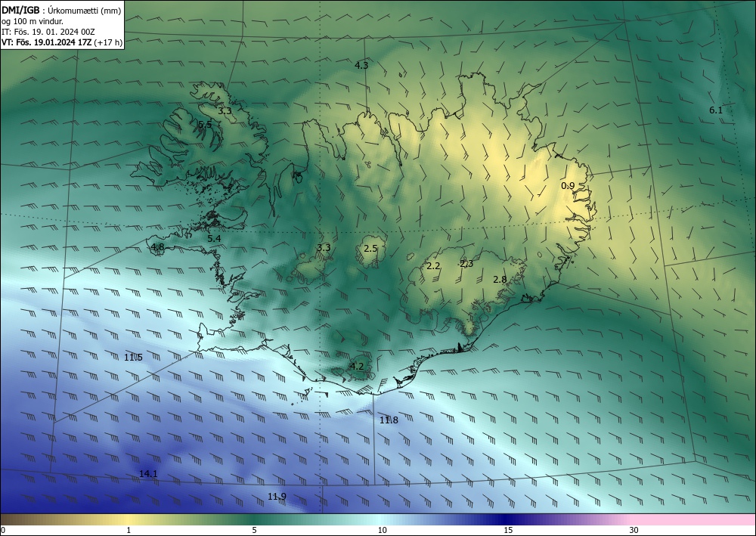Click the 4.8 value on Snæfellsnes tip
Viewport: 756px width, 536px height.
[x=158, y=246]
